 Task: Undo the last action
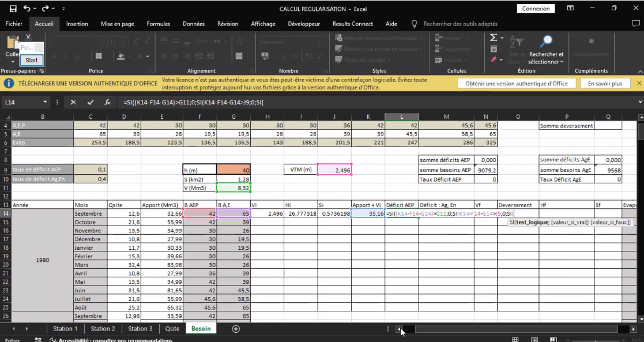[27, 9]
